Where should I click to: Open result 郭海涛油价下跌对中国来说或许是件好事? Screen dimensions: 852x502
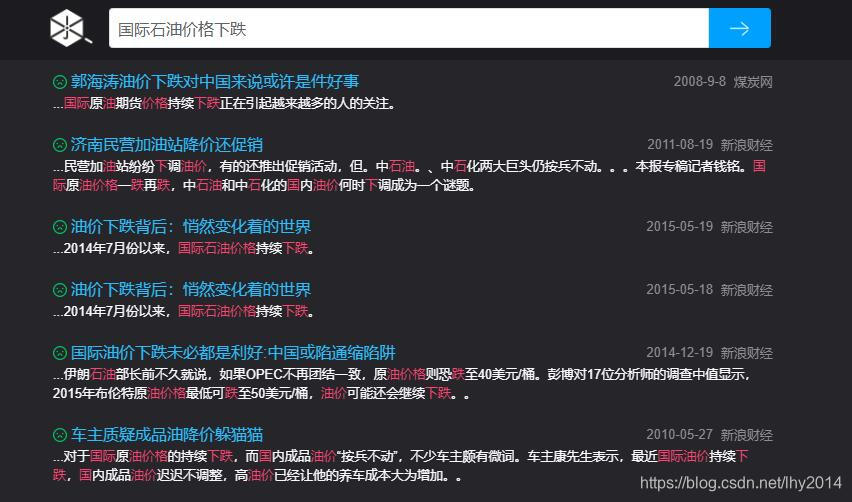coord(215,82)
